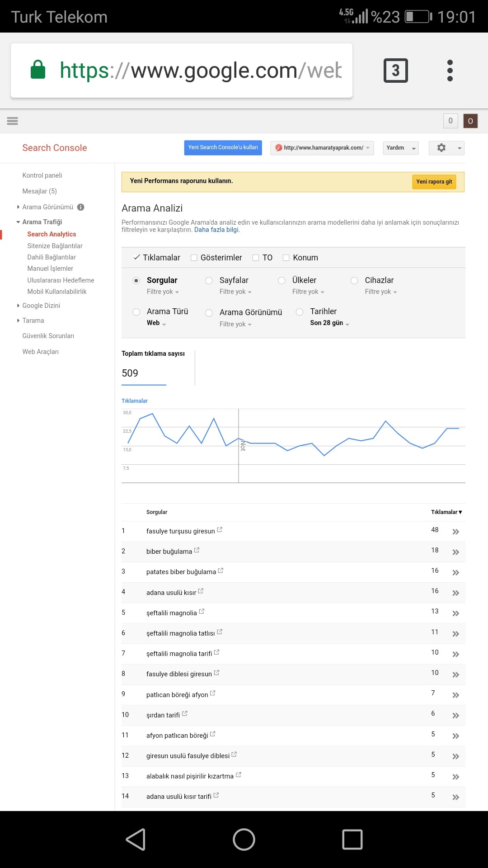
Task: Open external link icon for adana usulü kısır
Action: pos(201,590)
